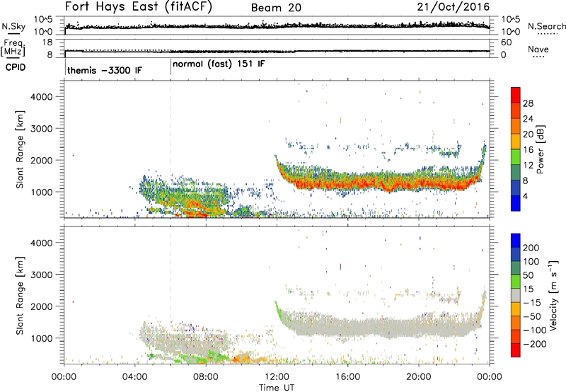Image resolution: width=566 pixels, height=392 pixels.
Task: Click the '16' tick on the power colorbar
Action: pos(528,150)
